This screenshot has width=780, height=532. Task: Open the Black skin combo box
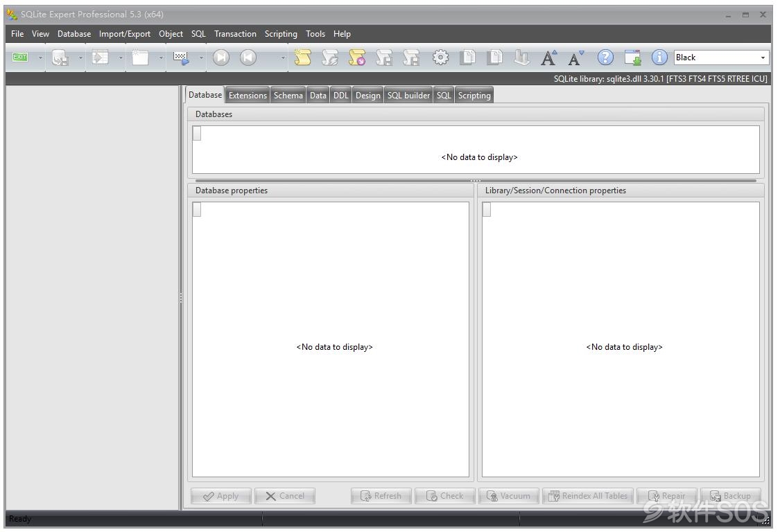coord(721,57)
